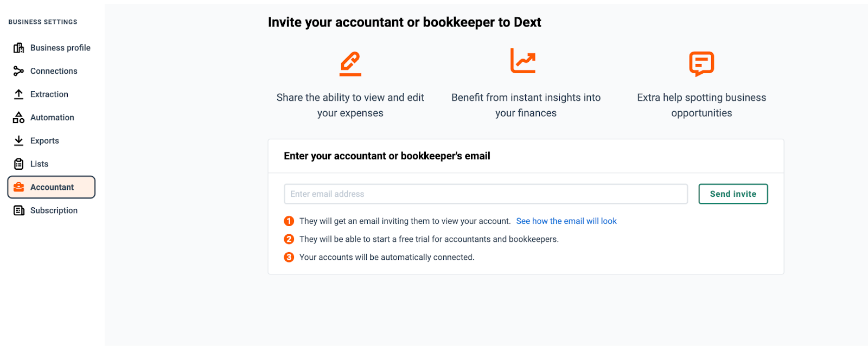The image size is (868, 346).
Task: Click the Automation shapes icon
Action: (18, 118)
